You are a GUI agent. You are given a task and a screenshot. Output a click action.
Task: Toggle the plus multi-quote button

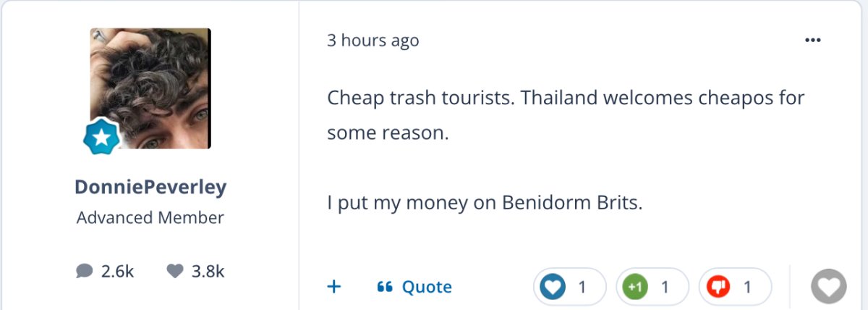333,287
